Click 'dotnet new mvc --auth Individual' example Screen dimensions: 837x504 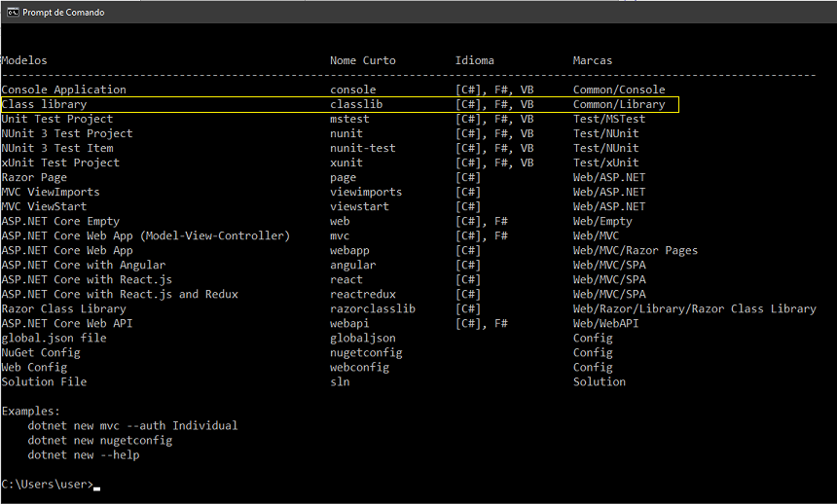pos(133,425)
